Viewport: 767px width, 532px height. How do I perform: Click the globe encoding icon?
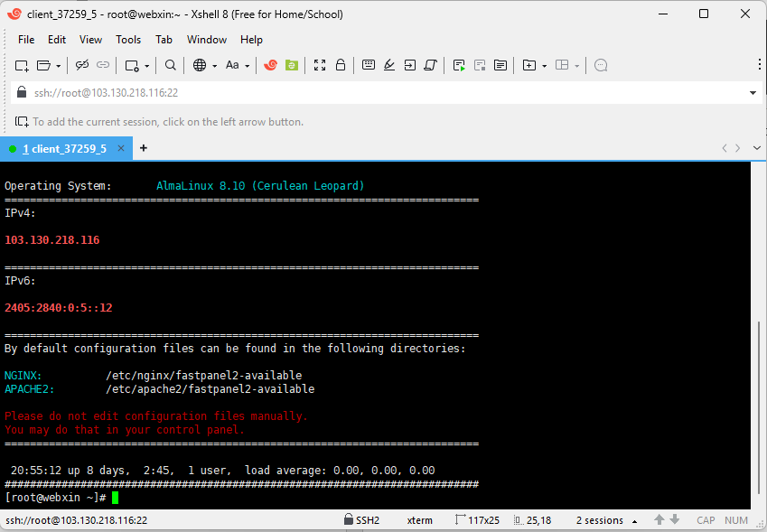tap(201, 65)
